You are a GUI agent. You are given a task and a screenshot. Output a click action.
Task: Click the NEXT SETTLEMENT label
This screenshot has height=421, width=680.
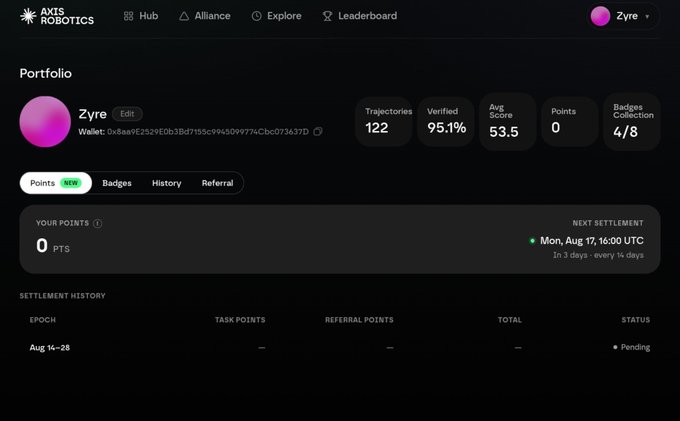(x=608, y=223)
